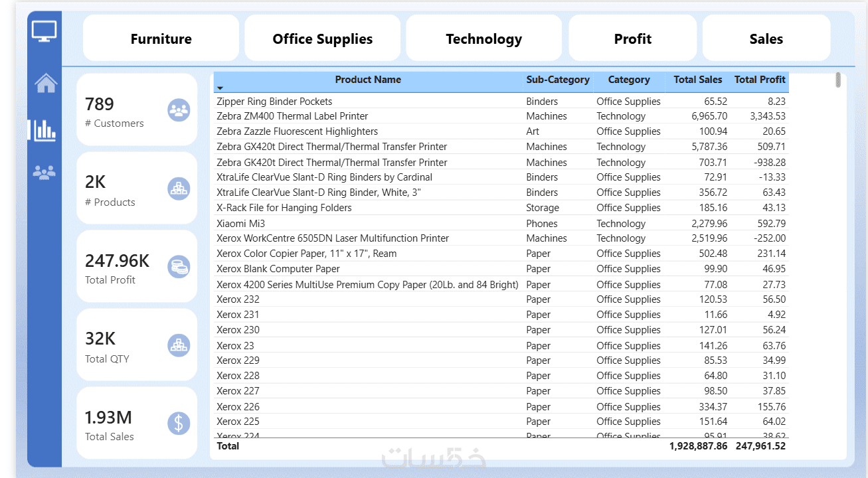
Task: Toggle the sort arrow under Product Name
Action: pos(220,88)
